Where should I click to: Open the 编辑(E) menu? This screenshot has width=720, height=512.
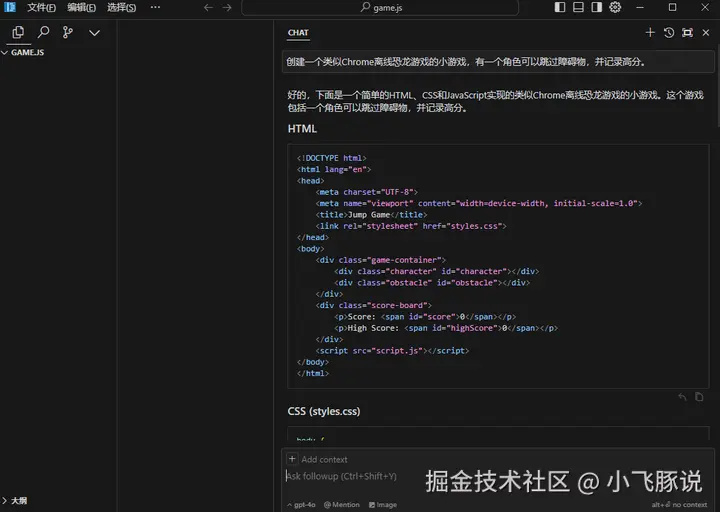tap(81, 7)
